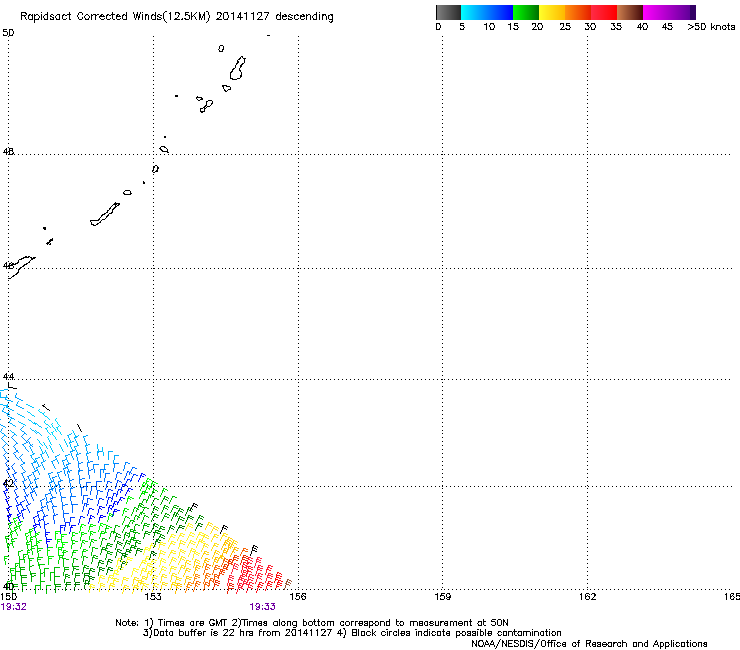Click the red 30-35 knot legend segment

click(x=604, y=12)
